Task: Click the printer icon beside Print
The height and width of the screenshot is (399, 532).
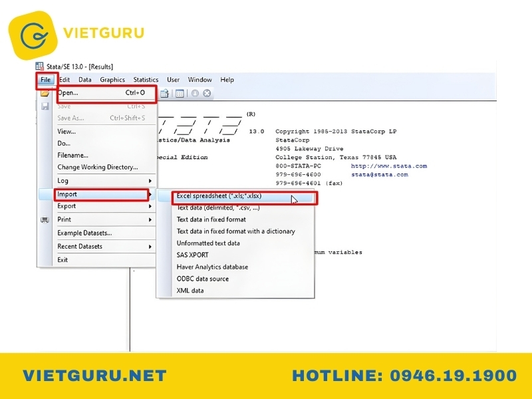Action: point(45,220)
